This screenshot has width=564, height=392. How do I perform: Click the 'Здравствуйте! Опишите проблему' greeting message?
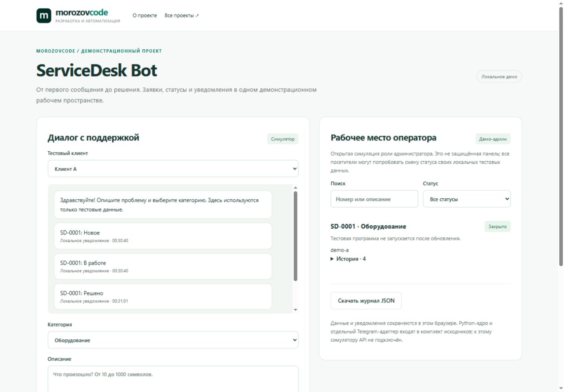pyautogui.click(x=163, y=205)
